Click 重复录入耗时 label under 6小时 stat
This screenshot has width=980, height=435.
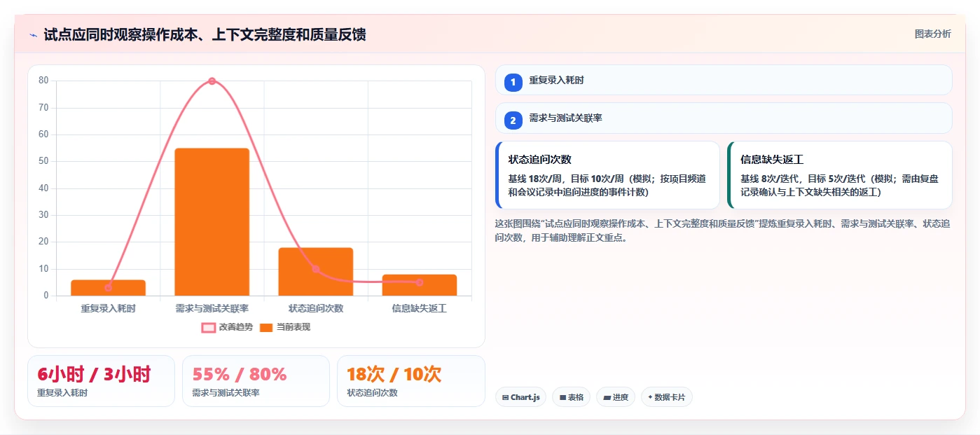pyautogui.click(x=62, y=393)
